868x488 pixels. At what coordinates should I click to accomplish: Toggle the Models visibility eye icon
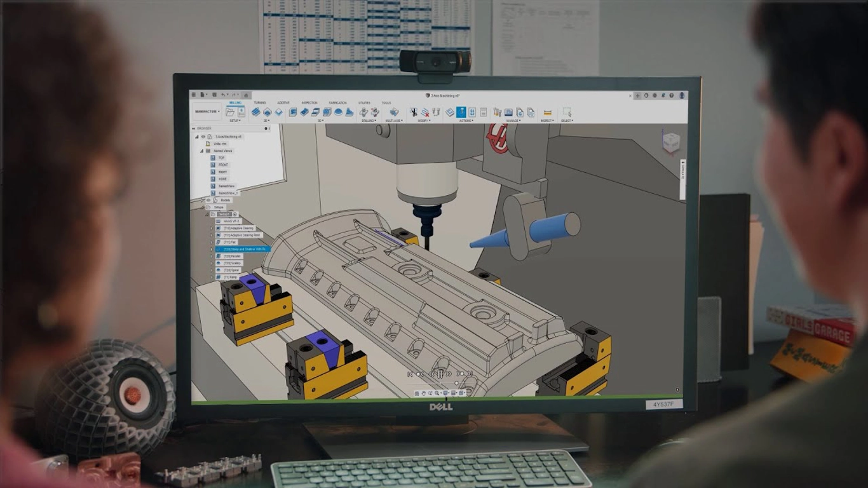pos(208,200)
